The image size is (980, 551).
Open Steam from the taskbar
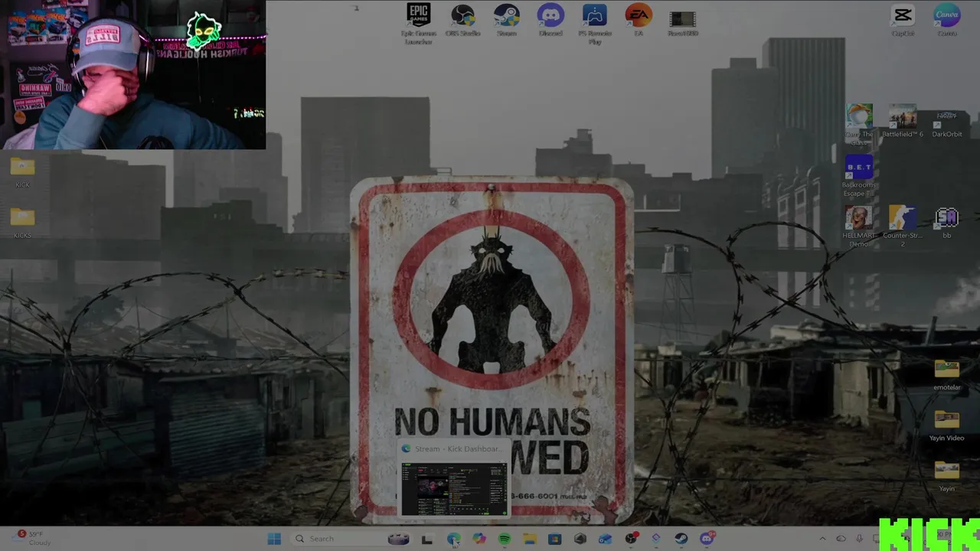pyautogui.click(x=681, y=539)
